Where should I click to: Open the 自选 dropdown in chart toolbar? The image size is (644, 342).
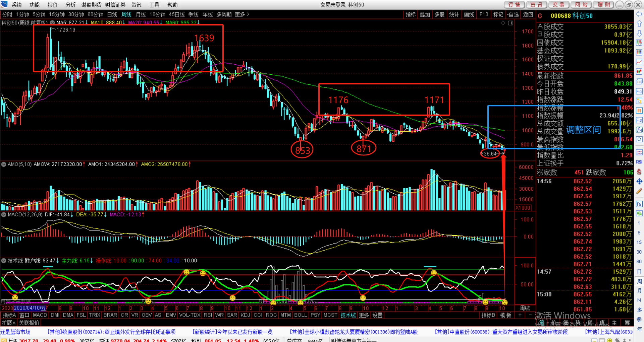pyautogui.click(x=513, y=14)
